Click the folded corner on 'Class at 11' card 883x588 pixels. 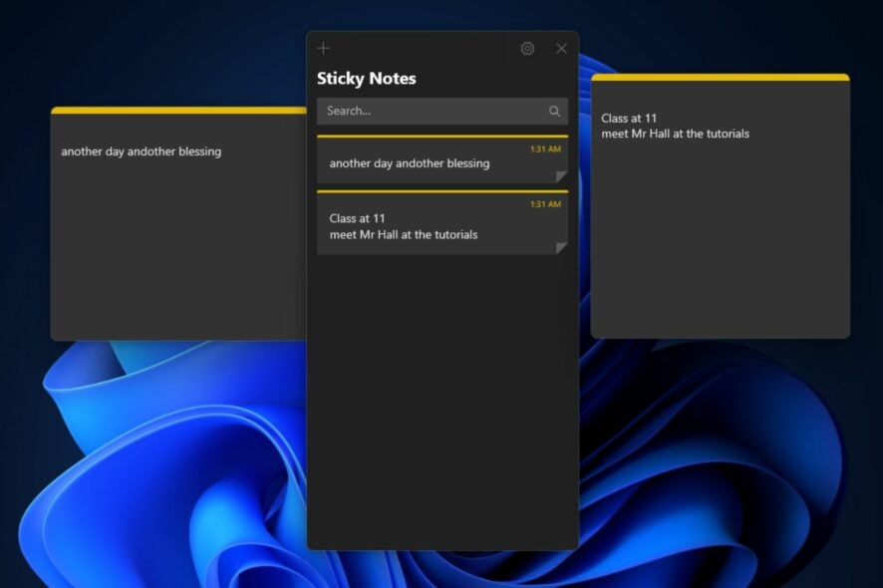[561, 248]
